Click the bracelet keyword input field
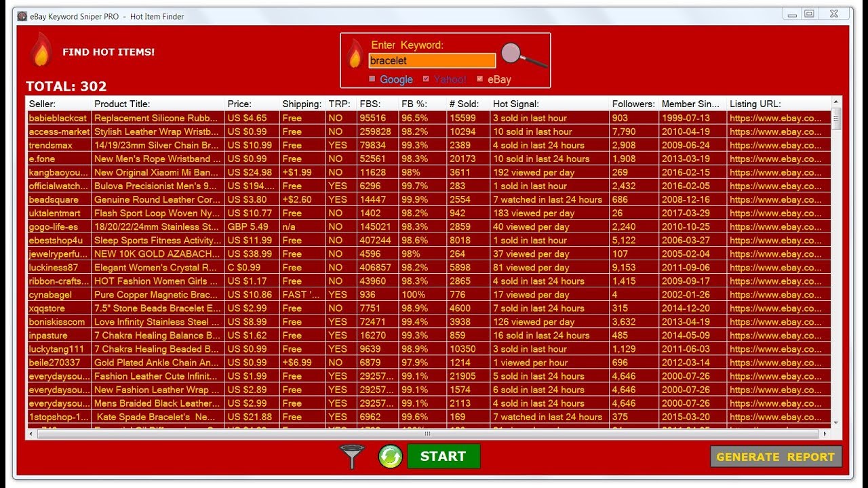 (x=432, y=61)
